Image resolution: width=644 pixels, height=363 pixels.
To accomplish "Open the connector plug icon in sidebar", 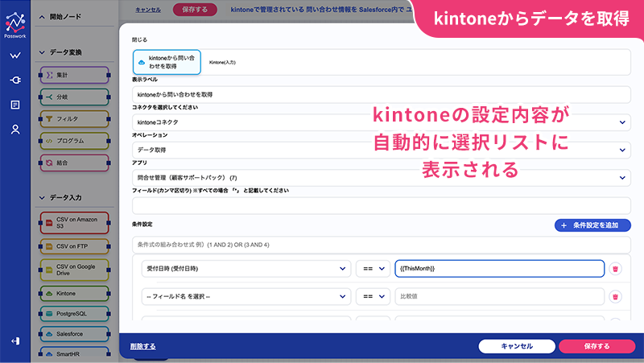I will [15, 80].
